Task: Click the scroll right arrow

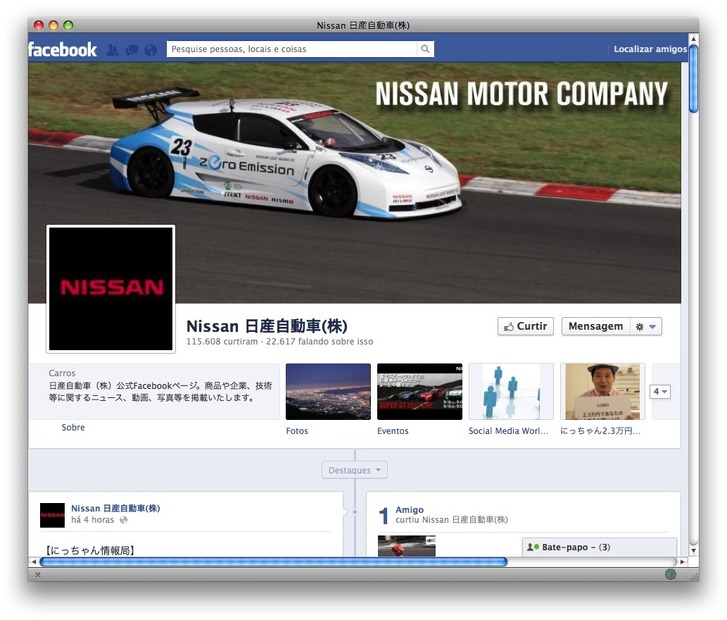Action: tap(682, 562)
